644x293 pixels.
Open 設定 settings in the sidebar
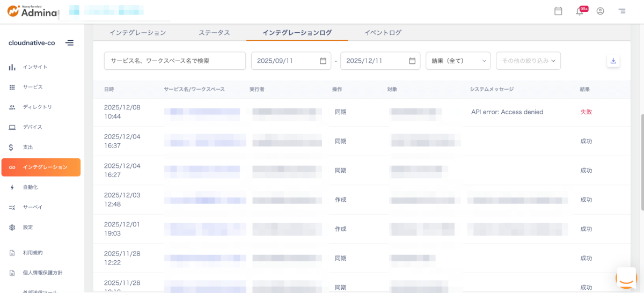point(28,228)
